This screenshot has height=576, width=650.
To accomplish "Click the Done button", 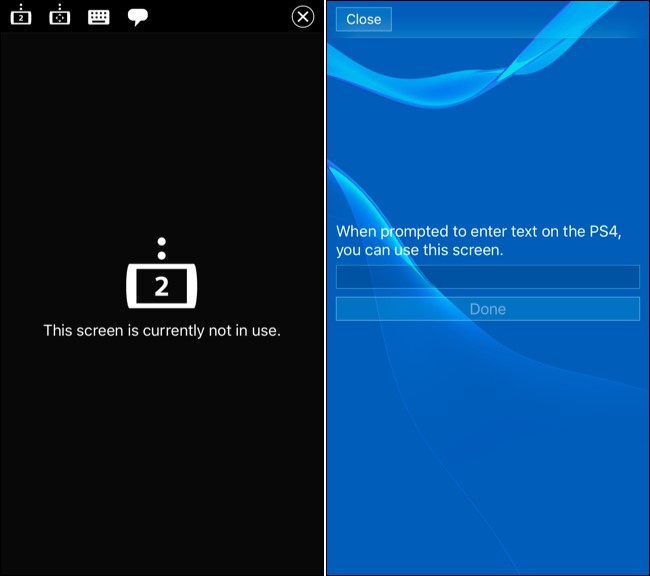I will 488,309.
